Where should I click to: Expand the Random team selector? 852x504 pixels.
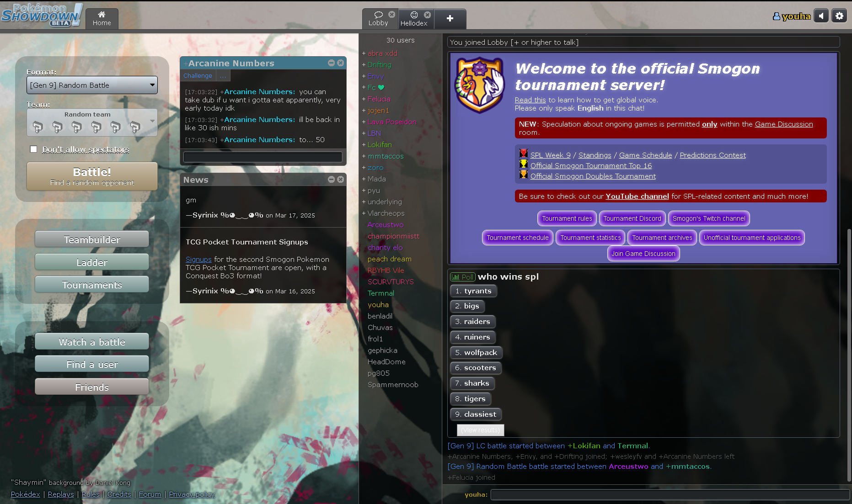[x=92, y=122]
